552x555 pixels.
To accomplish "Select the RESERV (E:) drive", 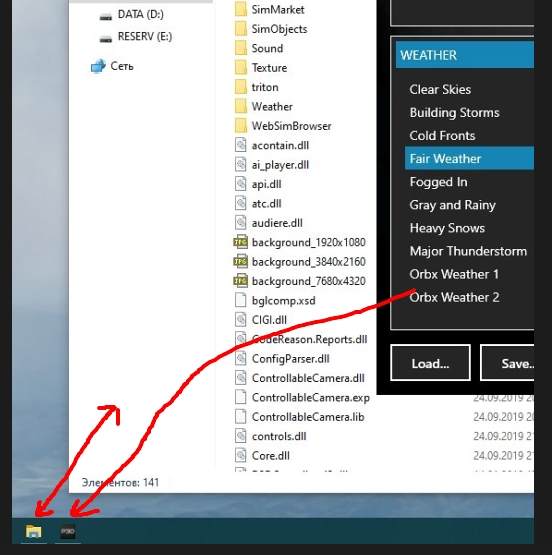I will coord(145,36).
